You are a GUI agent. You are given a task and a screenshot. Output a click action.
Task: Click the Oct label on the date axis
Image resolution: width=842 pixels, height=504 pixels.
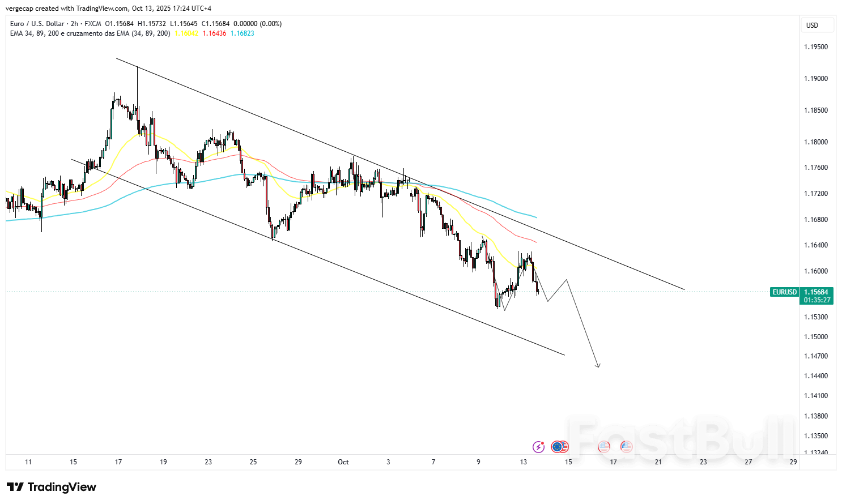click(x=343, y=462)
